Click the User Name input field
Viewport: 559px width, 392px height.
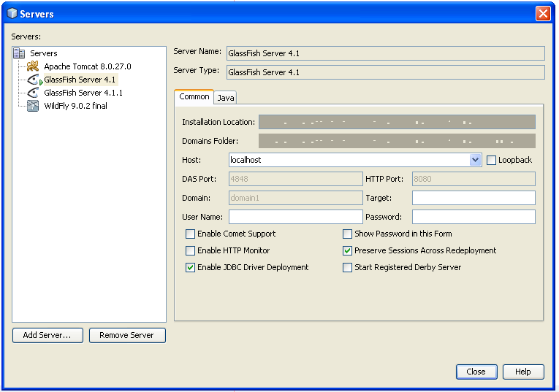(295, 217)
